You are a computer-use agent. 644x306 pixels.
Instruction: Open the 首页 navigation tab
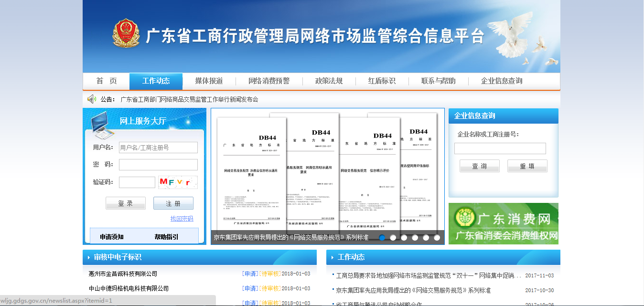[x=106, y=81]
